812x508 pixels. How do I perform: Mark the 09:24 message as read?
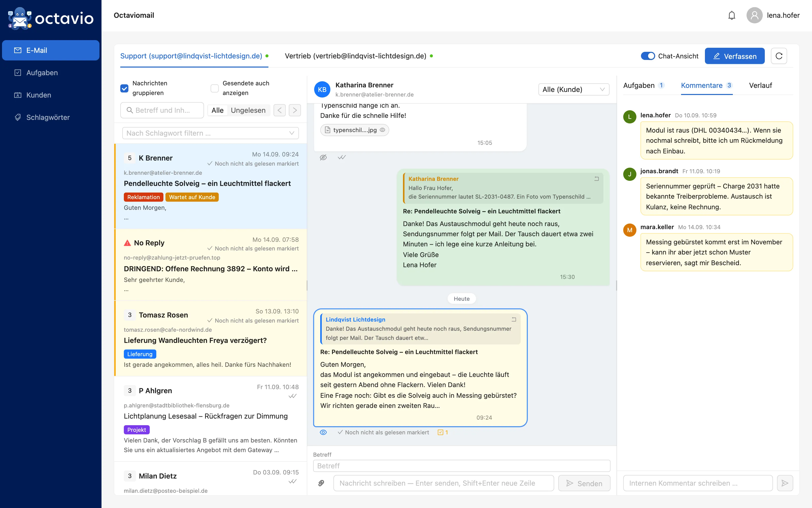[x=383, y=432]
